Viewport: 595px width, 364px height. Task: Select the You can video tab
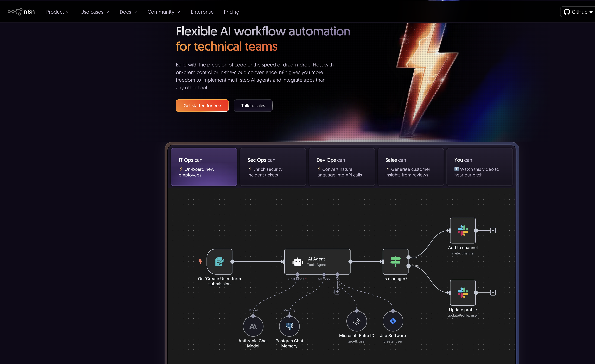point(480,167)
